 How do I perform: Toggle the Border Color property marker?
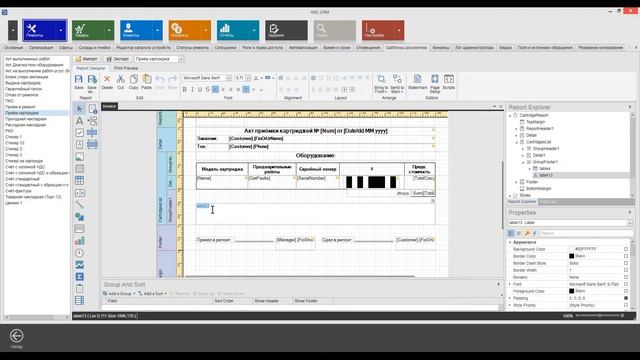pyautogui.click(x=626, y=256)
